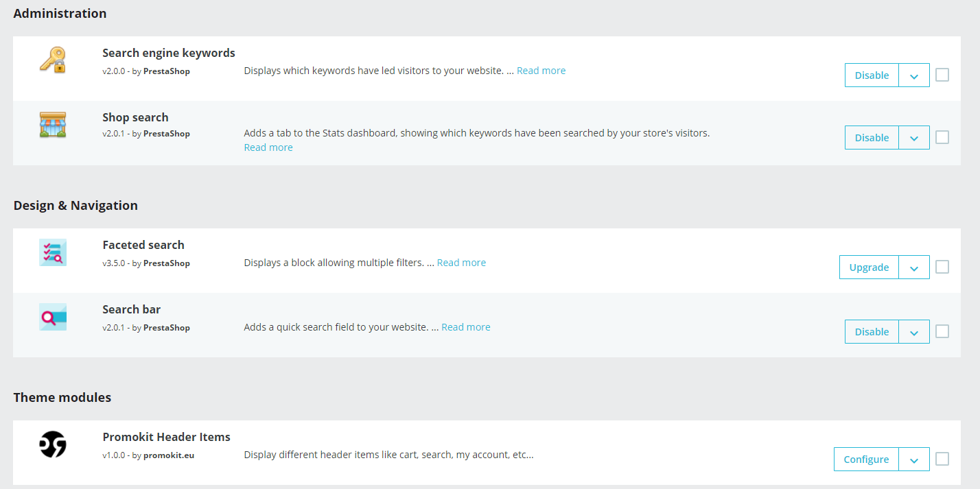
Task: Follow Read more link for Faceted search
Action: (x=461, y=263)
